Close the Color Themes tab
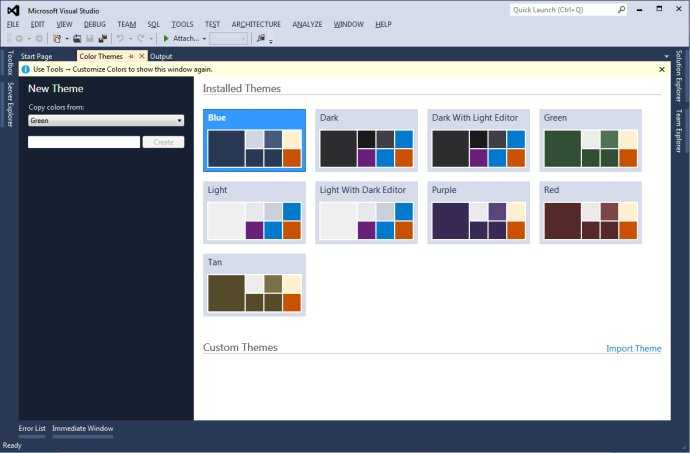690x453 pixels. pyautogui.click(x=141, y=56)
